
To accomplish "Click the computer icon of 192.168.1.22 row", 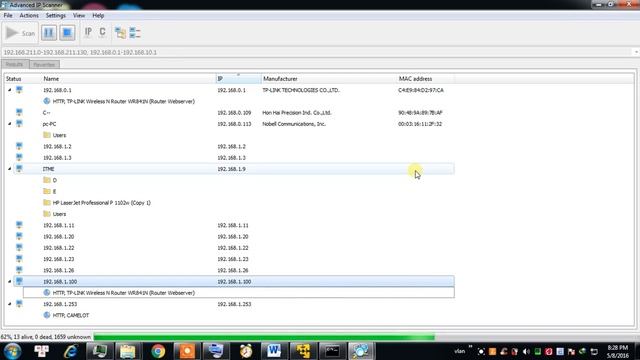I will pos(19,247).
